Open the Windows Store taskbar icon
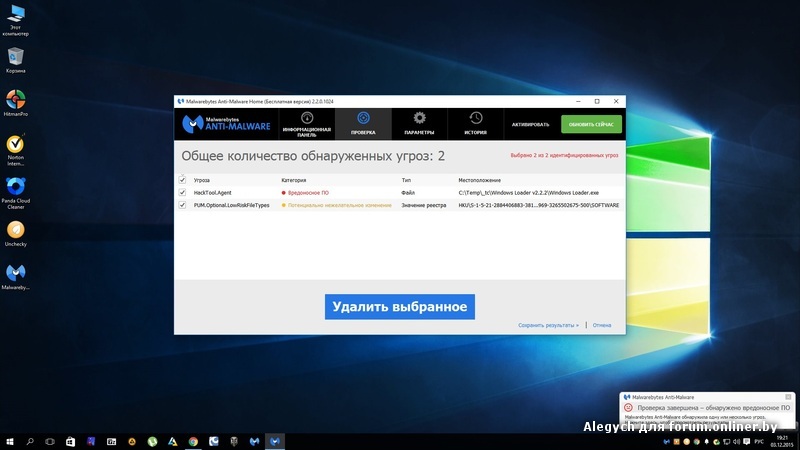Screen dimensions: 800x450 [70, 442]
